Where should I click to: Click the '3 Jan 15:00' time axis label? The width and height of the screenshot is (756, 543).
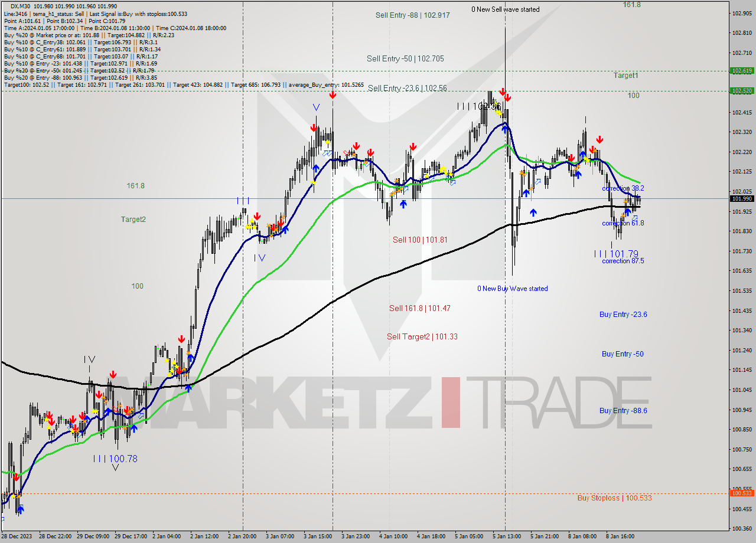tap(319, 537)
